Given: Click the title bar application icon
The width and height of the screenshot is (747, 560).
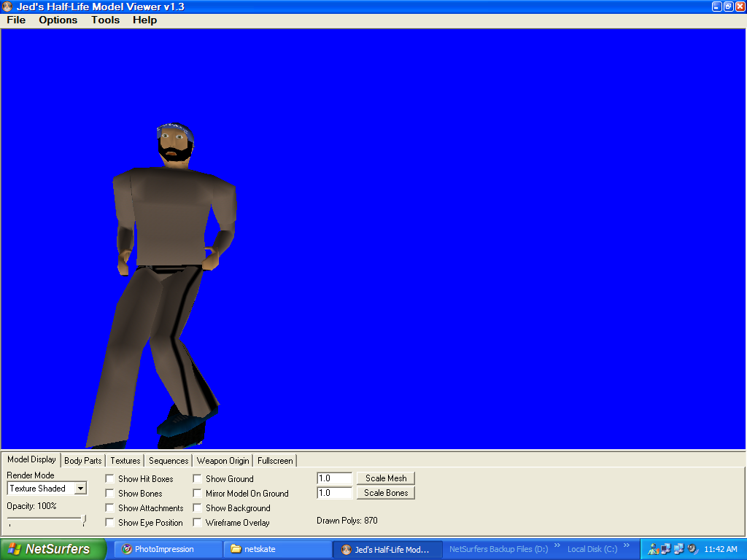Looking at the screenshot, I should point(7,7).
